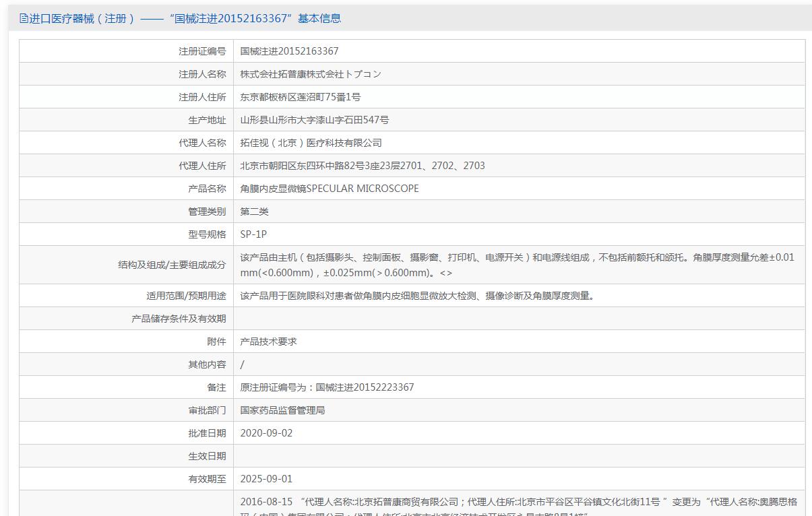812x516 pixels.
Task: Click the 备注 label
Action: coord(216,387)
